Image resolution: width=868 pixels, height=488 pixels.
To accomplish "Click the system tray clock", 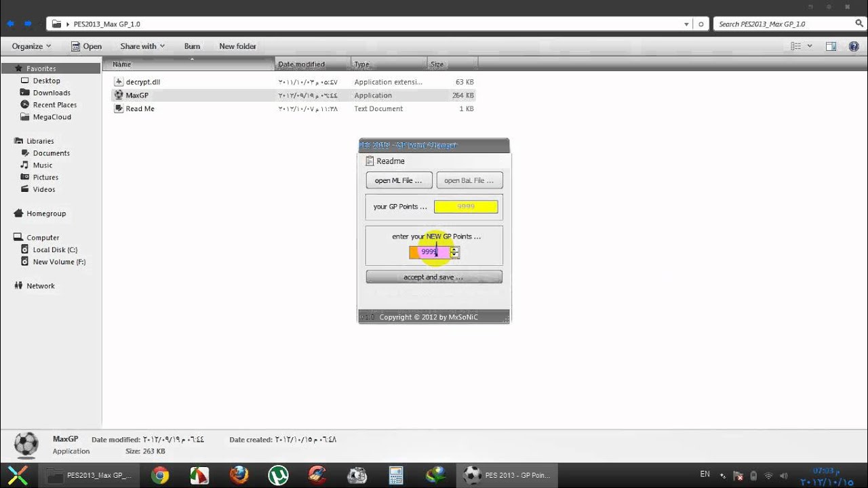I will pyautogui.click(x=827, y=476).
